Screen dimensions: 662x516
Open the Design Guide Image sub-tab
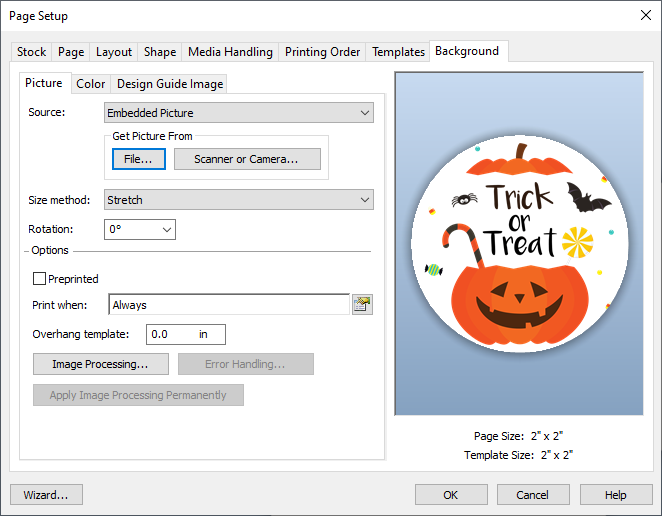pos(170,84)
